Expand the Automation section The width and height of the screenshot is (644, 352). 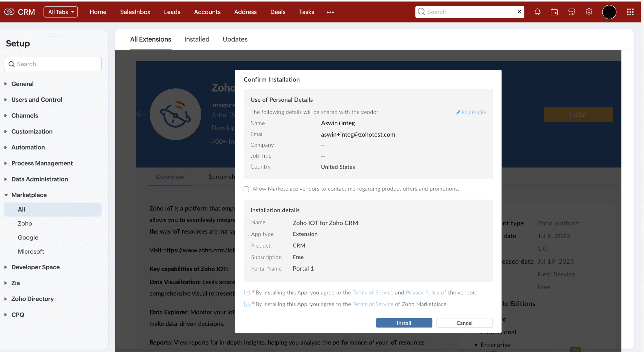6,147
